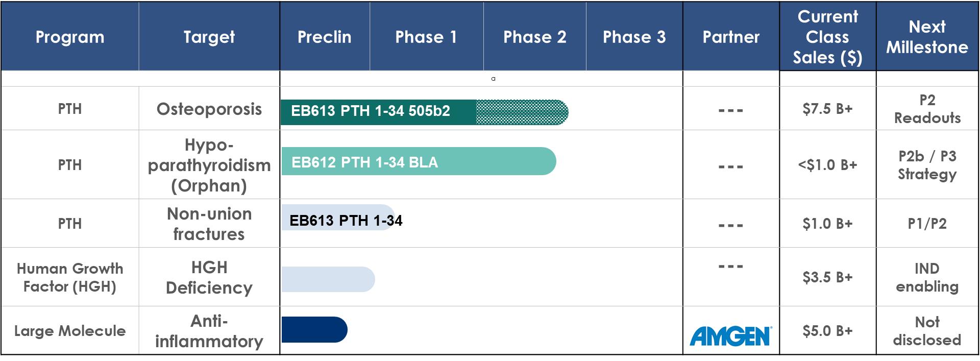The height and width of the screenshot is (361, 980).
Task: Click the Amgen partner logo
Action: coord(730,336)
